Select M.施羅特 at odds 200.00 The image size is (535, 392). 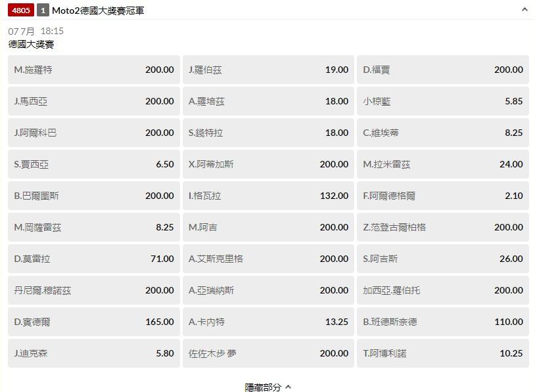point(94,70)
